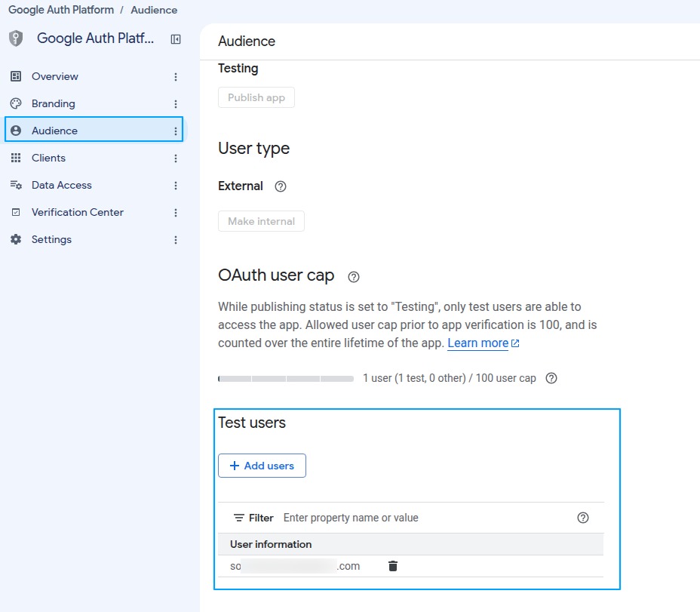700x612 pixels.
Task: Open the three-dot menu for Settings
Action: 176,240
